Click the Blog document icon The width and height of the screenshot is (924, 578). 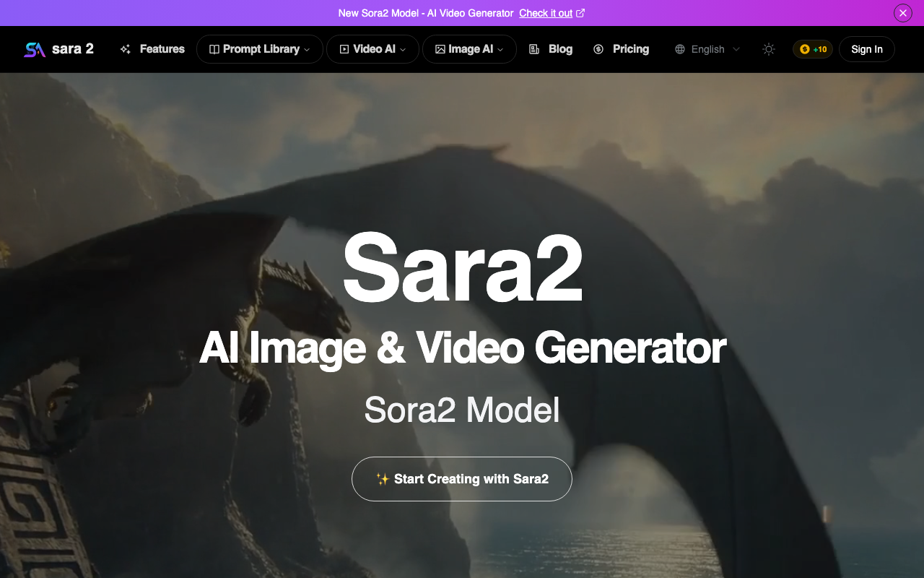click(x=534, y=49)
